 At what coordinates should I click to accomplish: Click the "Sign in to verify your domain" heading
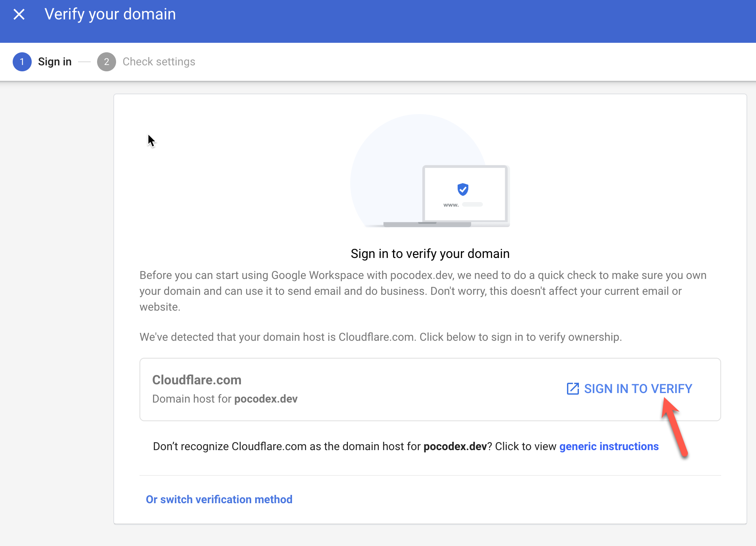pos(430,254)
